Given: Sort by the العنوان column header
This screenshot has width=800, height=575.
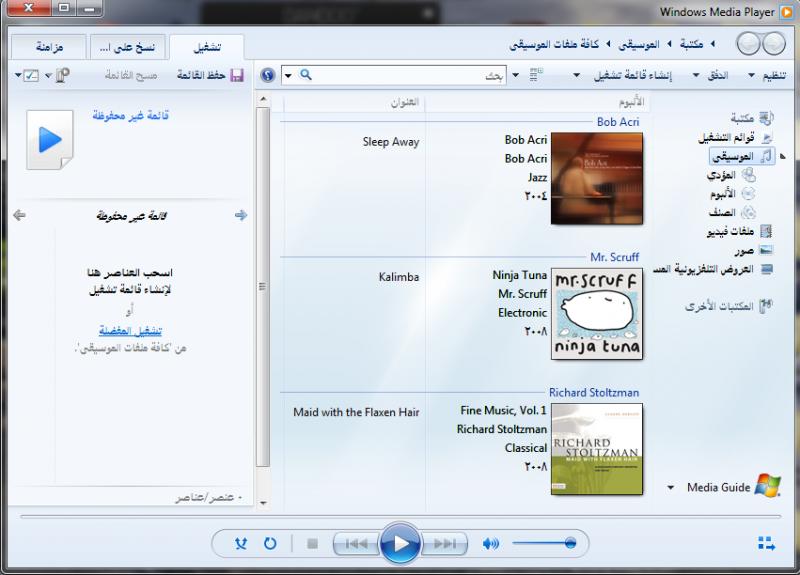Looking at the screenshot, I should (x=355, y=102).
